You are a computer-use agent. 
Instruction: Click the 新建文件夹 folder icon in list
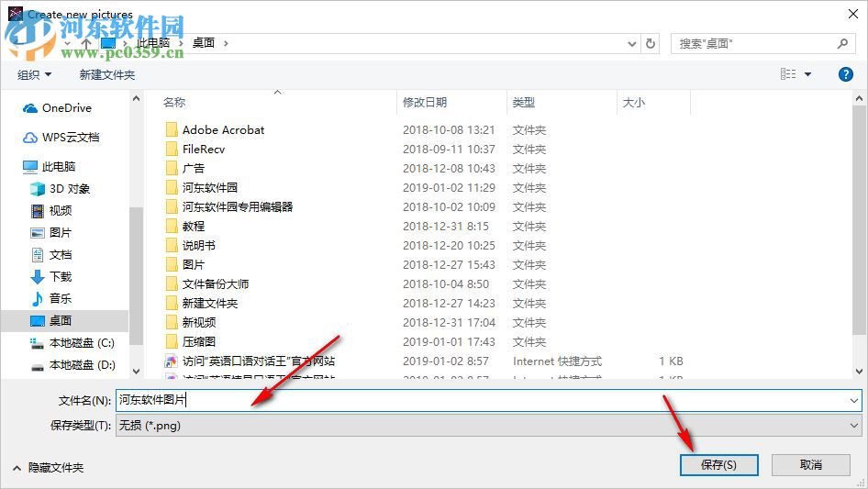click(x=172, y=304)
